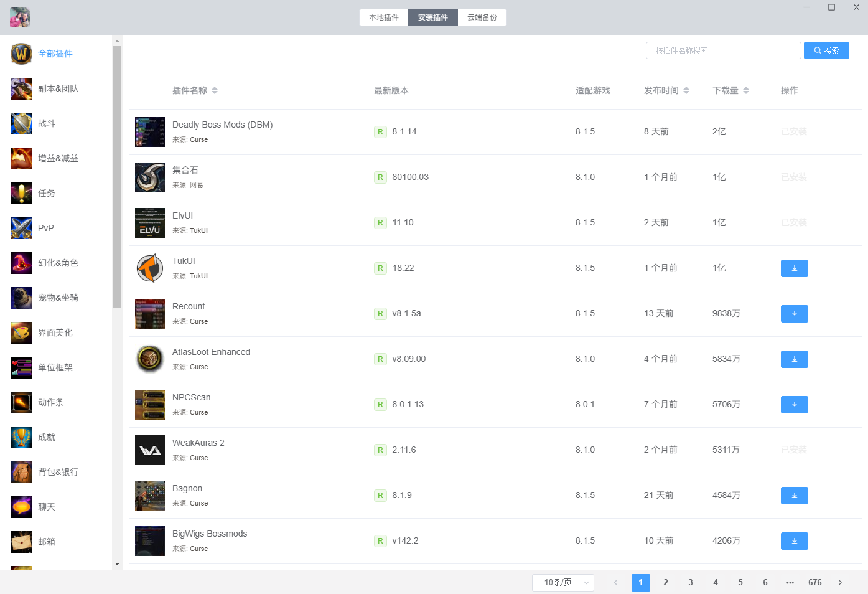This screenshot has height=594, width=868.
Task: Open the 战斗 shield icon category
Action: 21,124
